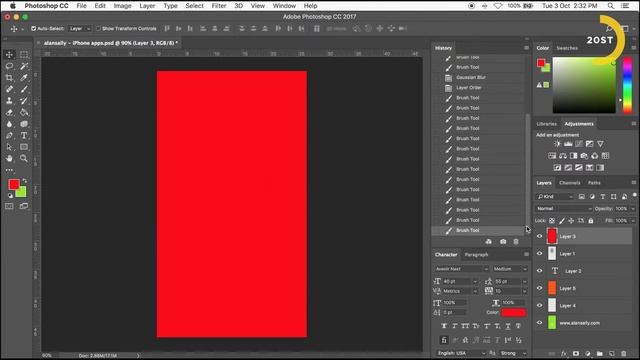Screen dimensions: 640x360
Task: Select Layer 5 row in Layers panel
Action: coord(584,288)
